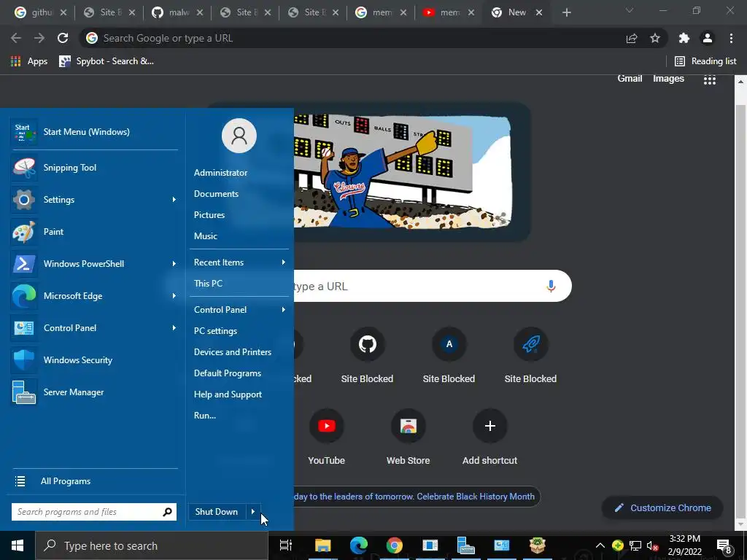Open Chrome profile avatar button
The width and height of the screenshot is (747, 560).
pos(708,38)
